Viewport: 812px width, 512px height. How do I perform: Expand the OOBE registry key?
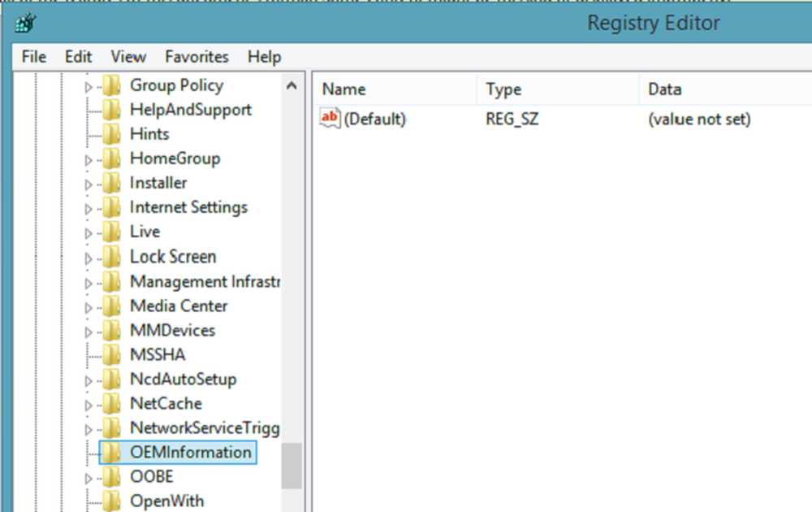tap(89, 478)
